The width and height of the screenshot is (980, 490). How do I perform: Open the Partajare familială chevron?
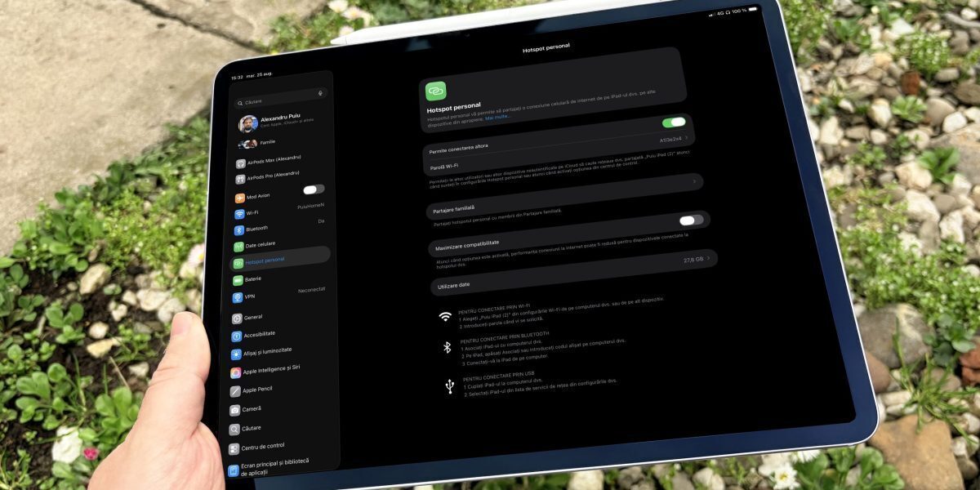(694, 181)
